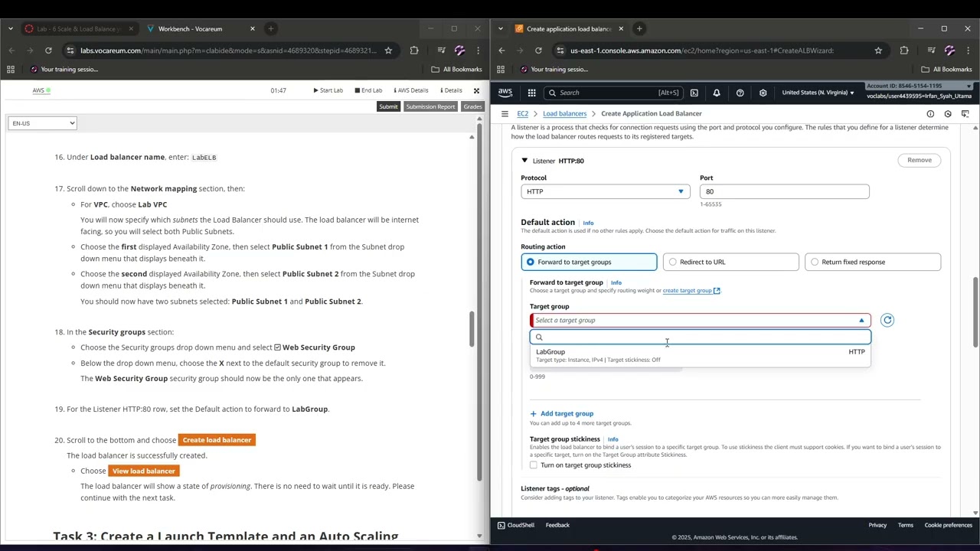This screenshot has width=980, height=551.
Task: Click the lab instructions vertical scrollbar
Action: click(472, 329)
